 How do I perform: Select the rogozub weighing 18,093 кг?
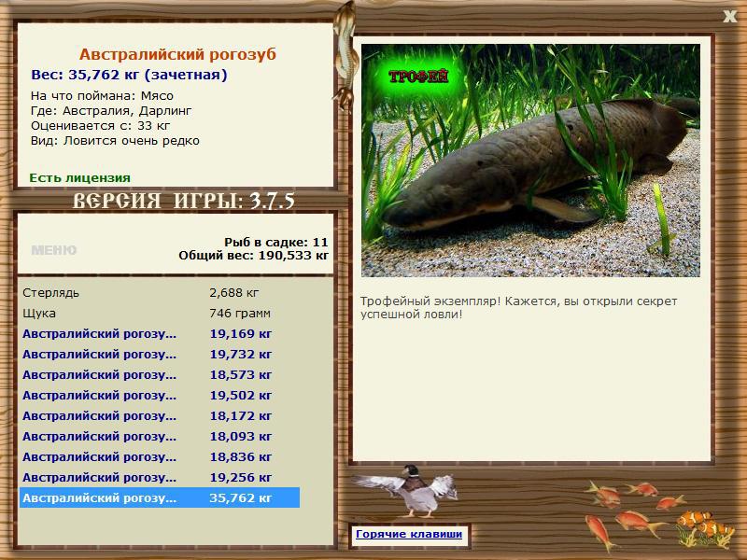click(x=160, y=436)
